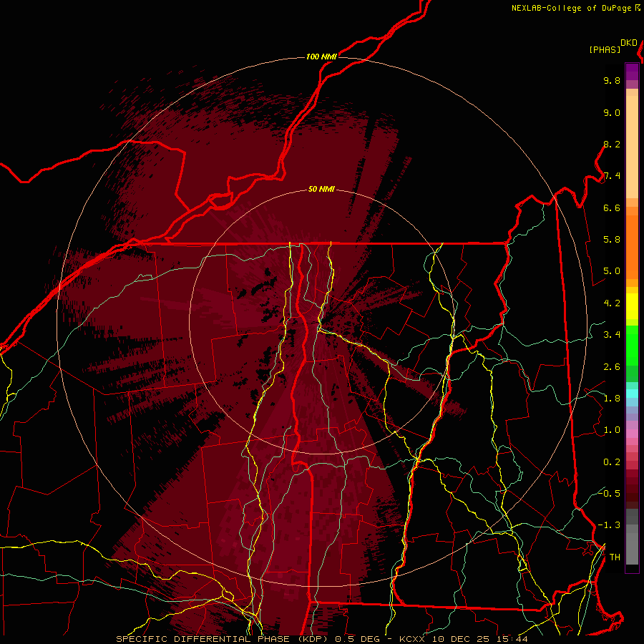The width and height of the screenshot is (644, 644).
Task: Pick the yellow segment of the color bar
Action: [x=632, y=306]
